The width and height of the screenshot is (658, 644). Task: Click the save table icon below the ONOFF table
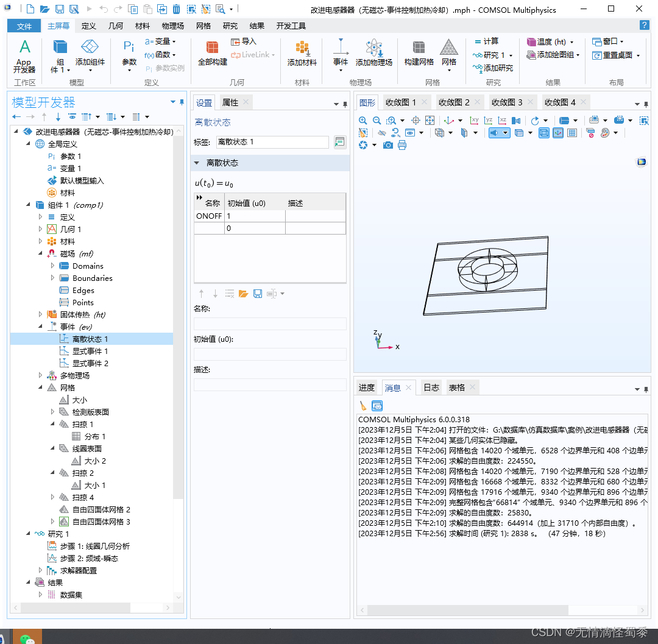258,294
